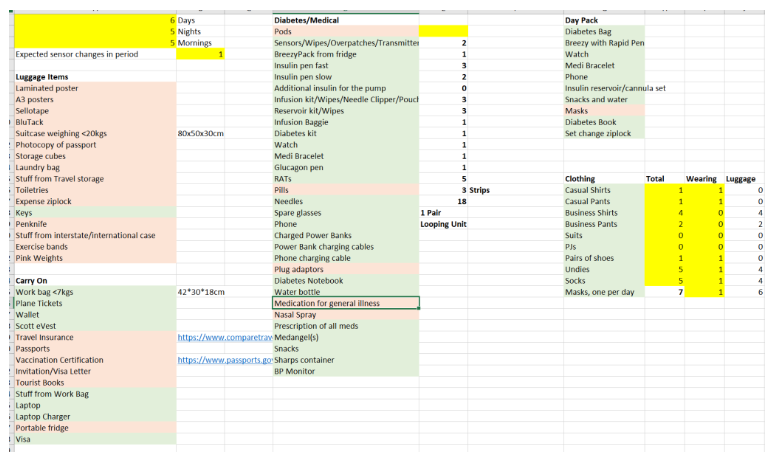Screen dimensions: 779x453
Task: Select the 'Looping Unit' cell
Action: tap(443, 224)
